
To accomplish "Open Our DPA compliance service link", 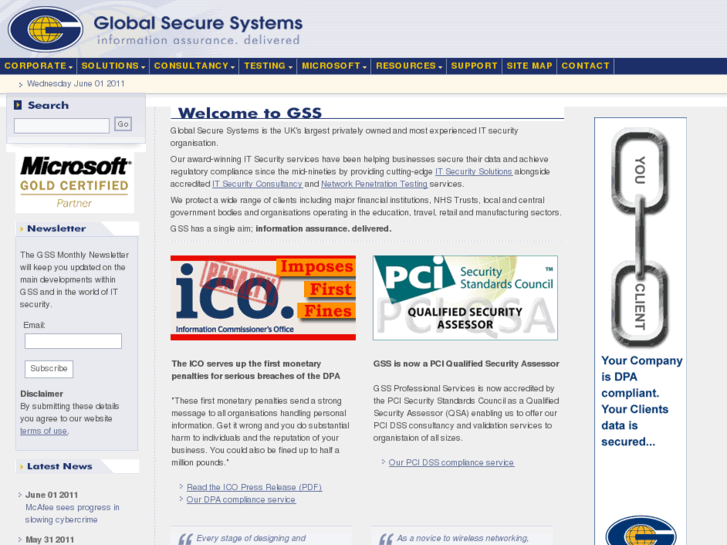I will 241,500.
